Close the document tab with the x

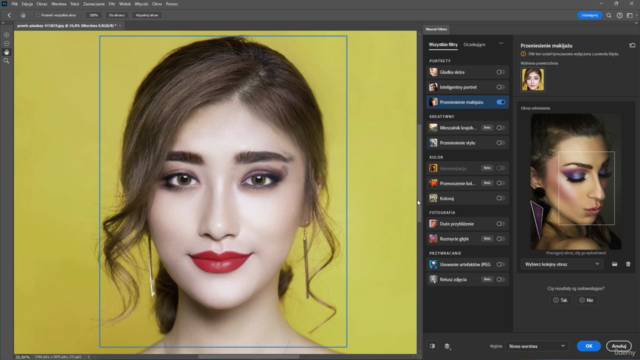click(120, 26)
